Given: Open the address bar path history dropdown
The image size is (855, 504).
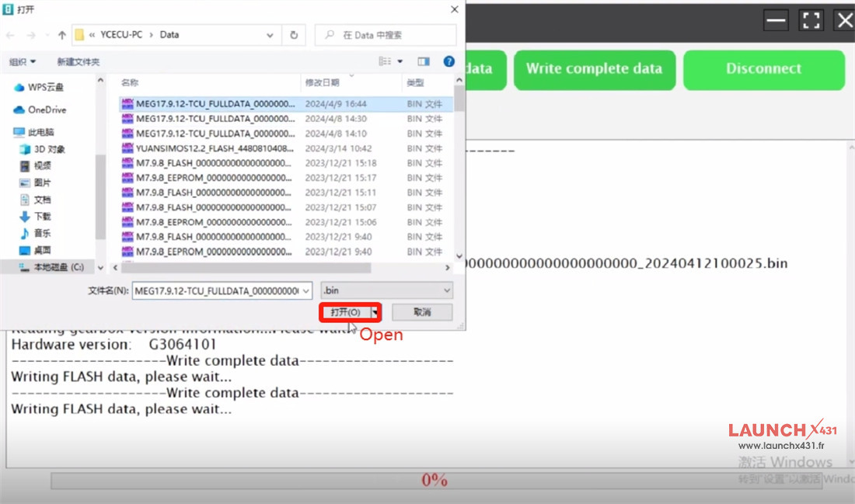Looking at the screenshot, I should pos(270,35).
